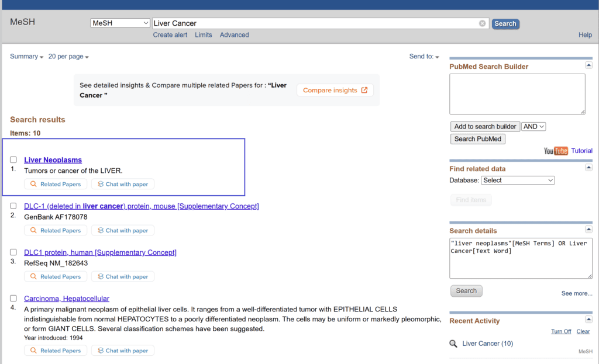
Task: Open the Tutorial link
Action: [x=581, y=151]
